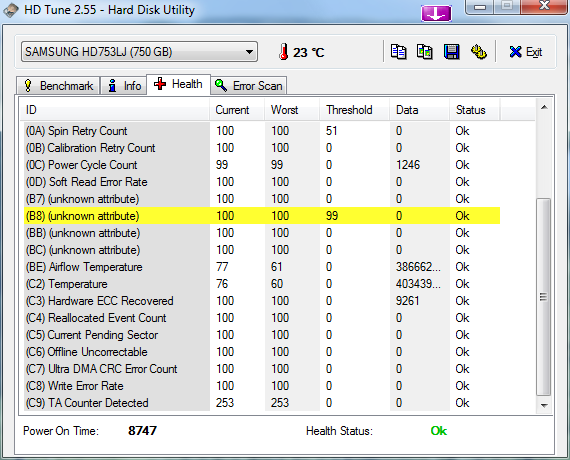The height and width of the screenshot is (460, 570).
Task: Select the (BE) Airflow Temperature row
Action: [x=262, y=267]
